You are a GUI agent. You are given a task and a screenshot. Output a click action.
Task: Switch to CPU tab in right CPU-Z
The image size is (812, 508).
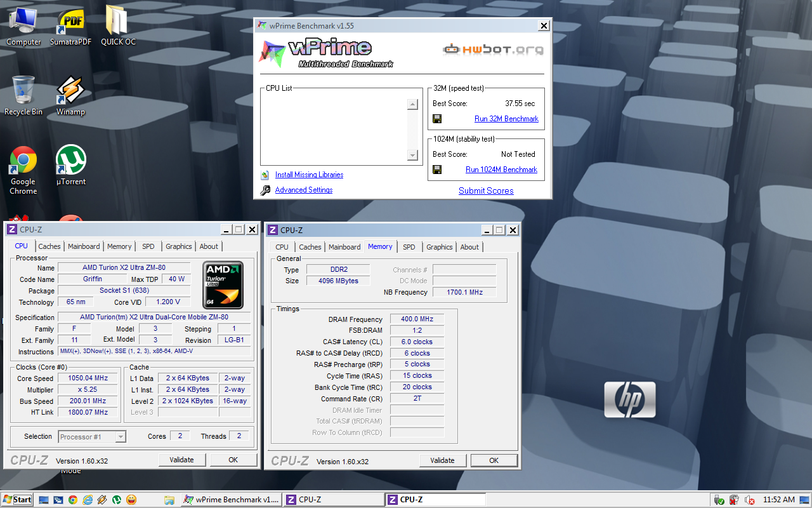tap(282, 247)
